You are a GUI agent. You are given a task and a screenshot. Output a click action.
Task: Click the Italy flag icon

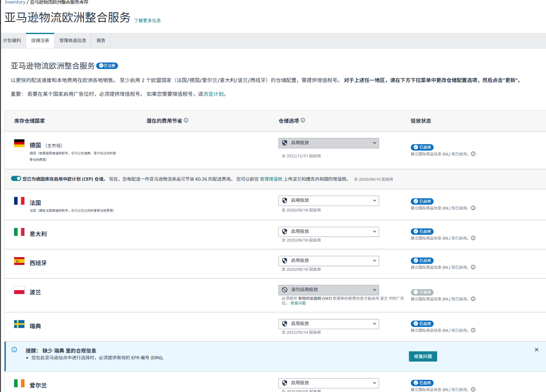coord(19,232)
